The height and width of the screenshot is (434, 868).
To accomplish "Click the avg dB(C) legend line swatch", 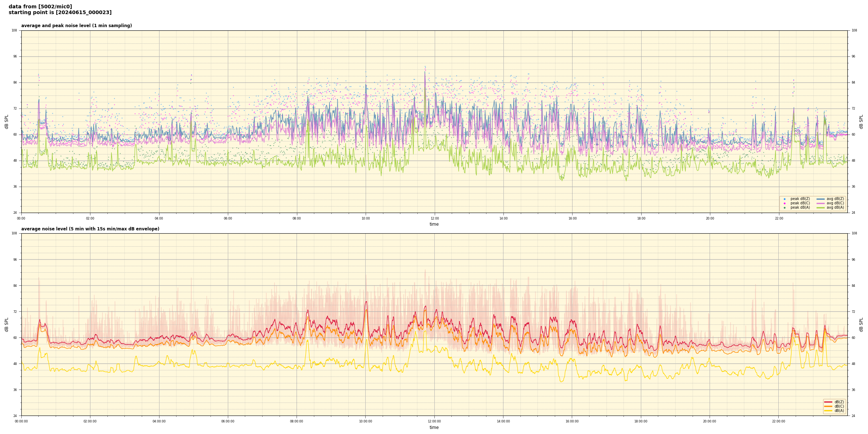I will pyautogui.click(x=820, y=203).
